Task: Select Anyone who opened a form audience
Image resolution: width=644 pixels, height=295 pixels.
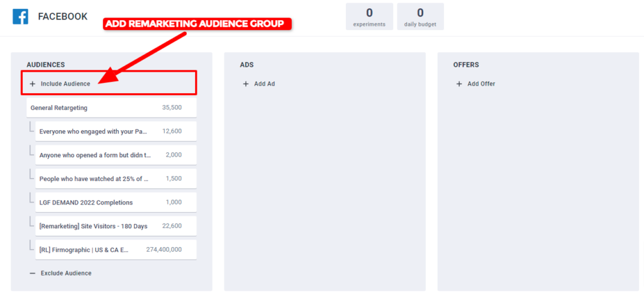Action: [116, 155]
